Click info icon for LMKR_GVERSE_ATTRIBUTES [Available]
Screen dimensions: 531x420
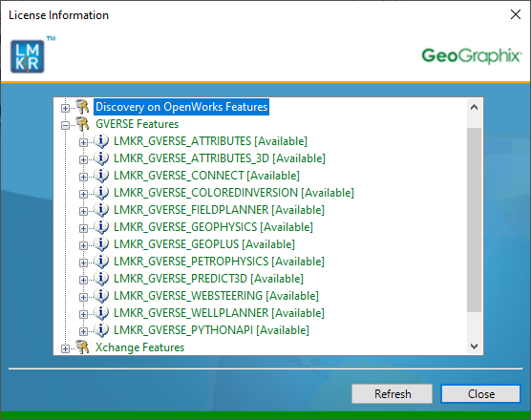pyautogui.click(x=101, y=141)
